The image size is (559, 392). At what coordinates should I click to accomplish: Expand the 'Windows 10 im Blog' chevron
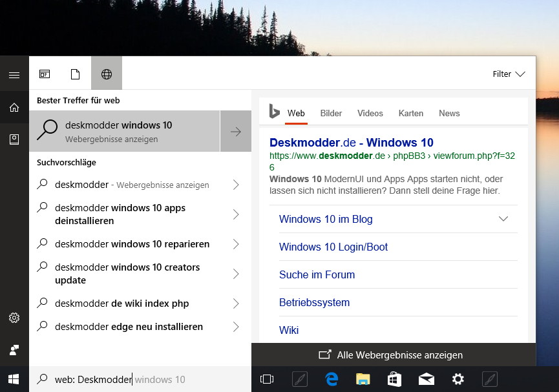pyautogui.click(x=503, y=219)
